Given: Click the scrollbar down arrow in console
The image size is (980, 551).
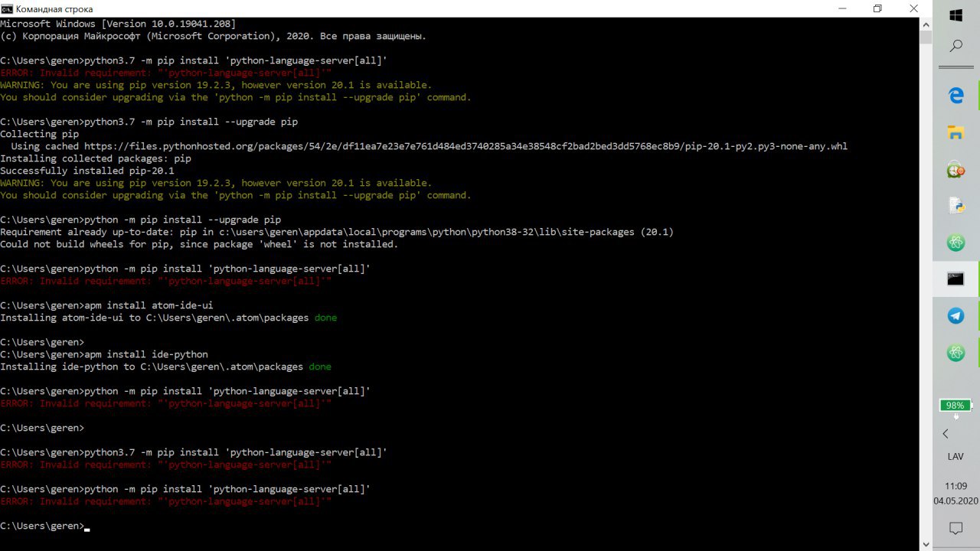Looking at the screenshot, I should tap(926, 544).
